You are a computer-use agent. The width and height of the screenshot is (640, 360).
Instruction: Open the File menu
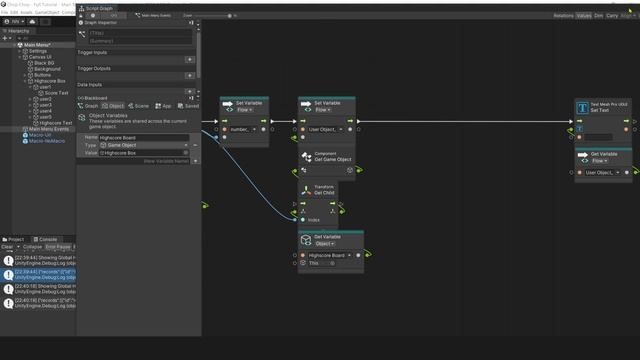4,13
